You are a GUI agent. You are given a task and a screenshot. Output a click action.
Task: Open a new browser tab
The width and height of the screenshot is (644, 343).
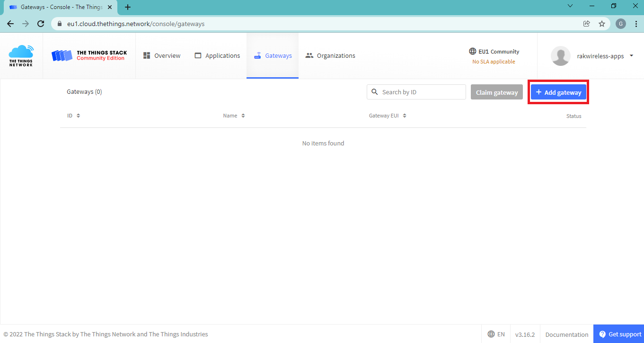point(128,7)
